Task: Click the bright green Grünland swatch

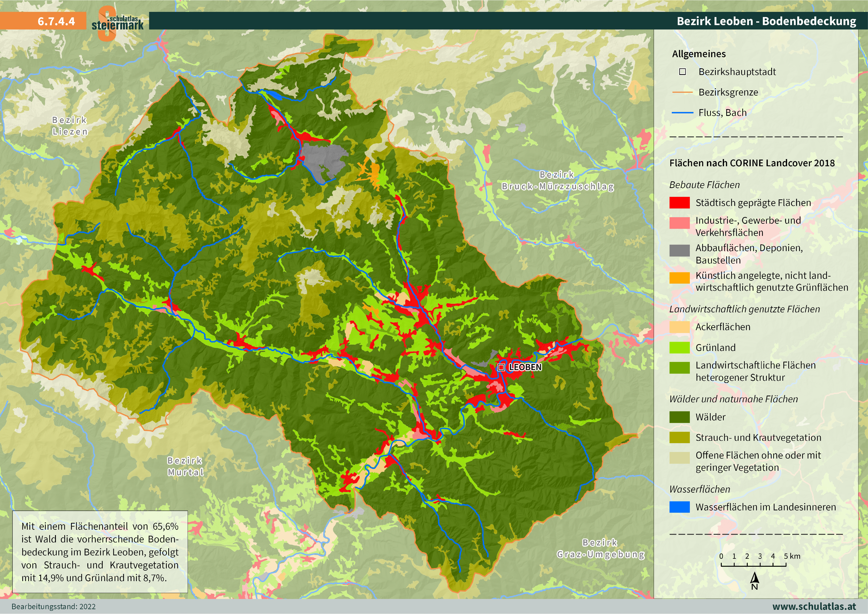Action: click(679, 348)
